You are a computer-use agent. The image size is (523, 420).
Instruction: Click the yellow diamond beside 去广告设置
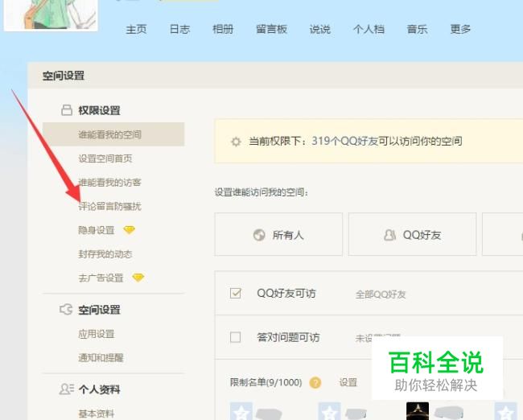tap(138, 278)
